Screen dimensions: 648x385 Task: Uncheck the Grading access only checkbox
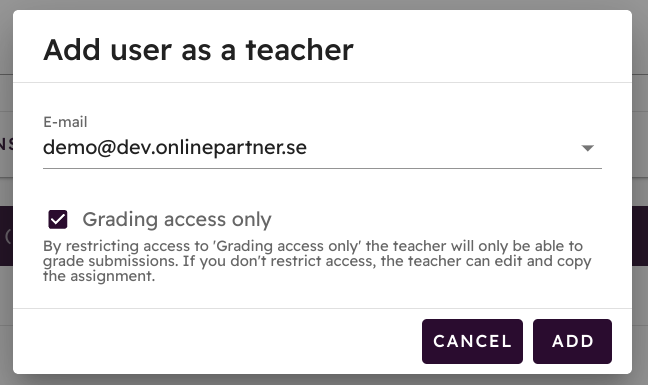coord(57,219)
